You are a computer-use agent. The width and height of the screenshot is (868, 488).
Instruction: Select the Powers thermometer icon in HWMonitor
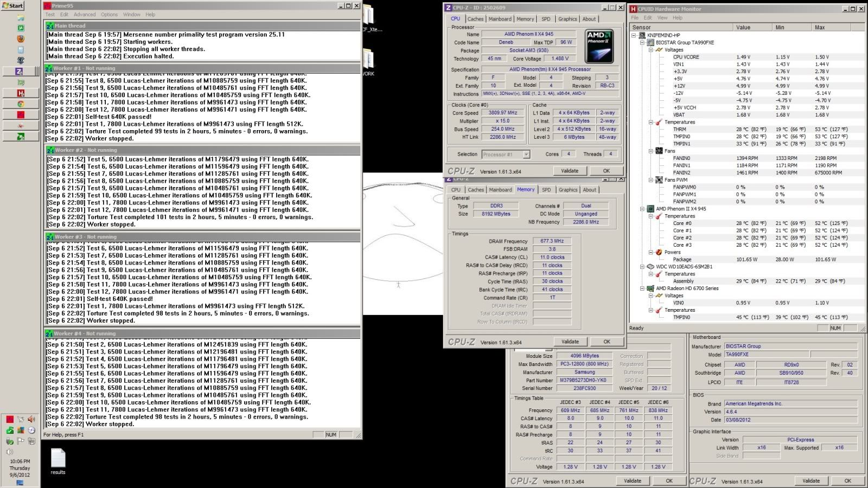pos(659,252)
